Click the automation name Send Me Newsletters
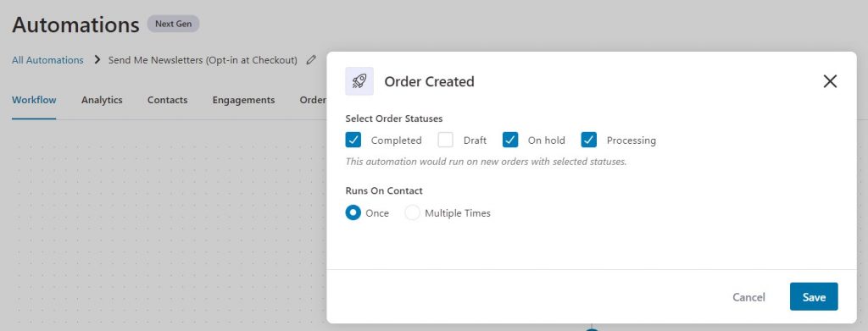Screen dimensions: 868x331 coord(203,59)
